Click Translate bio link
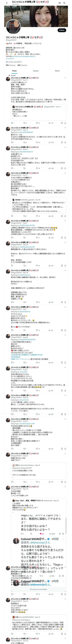 click(x=10, y=58)
